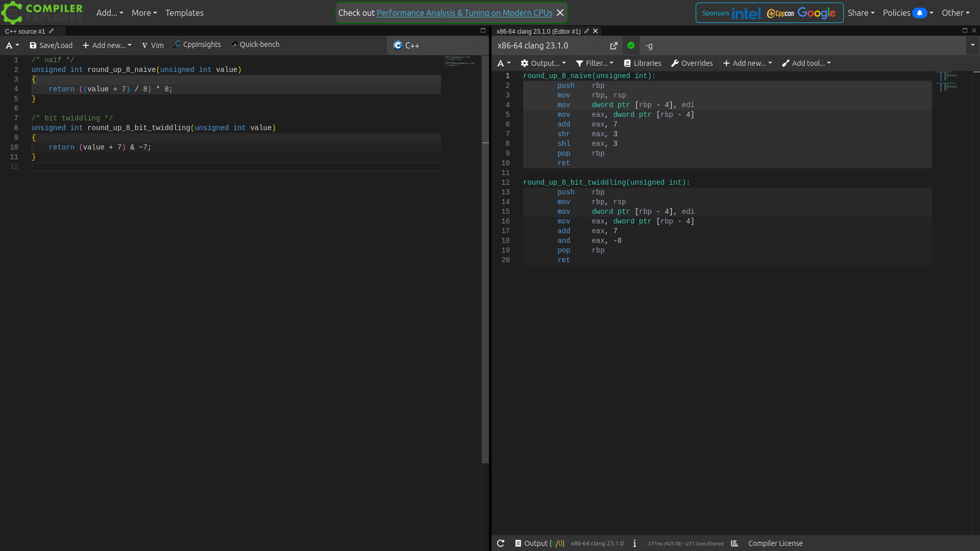The width and height of the screenshot is (980, 551).
Task: Click the compiler info i icon
Action: pyautogui.click(x=634, y=543)
